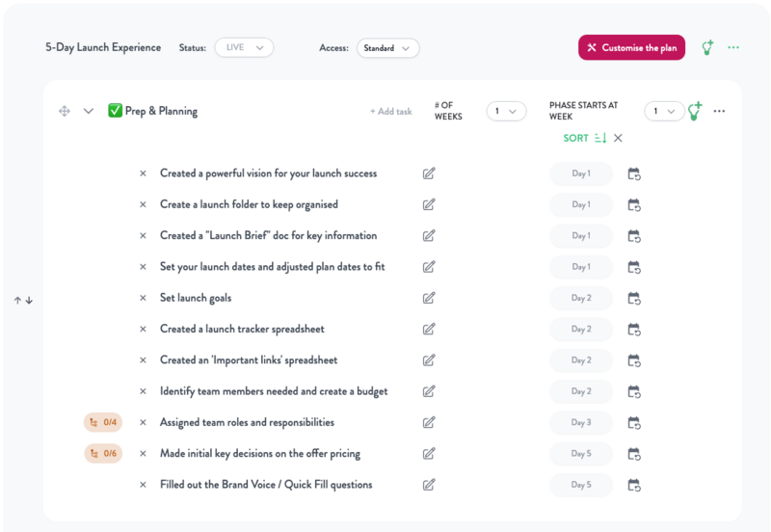The width and height of the screenshot is (771, 532).
Task: Open the phase starts at week dropdown
Action: (664, 111)
